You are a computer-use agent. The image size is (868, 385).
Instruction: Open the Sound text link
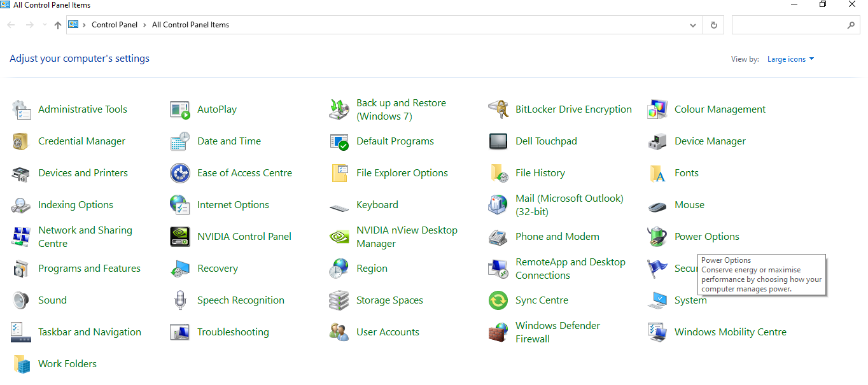coord(52,300)
